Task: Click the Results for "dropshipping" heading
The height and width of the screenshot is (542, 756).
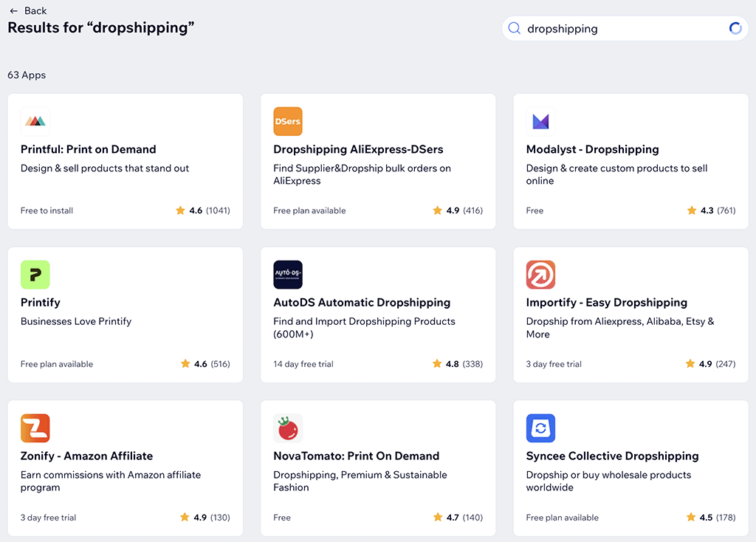Action: pyautogui.click(x=100, y=28)
